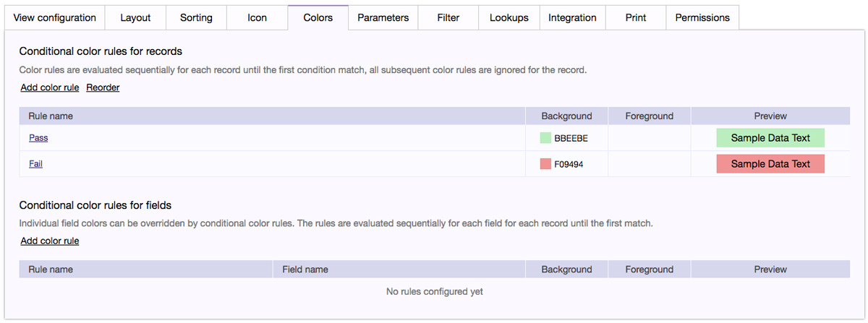Click the red F09494 background swatch
868x323 pixels.
(x=545, y=164)
